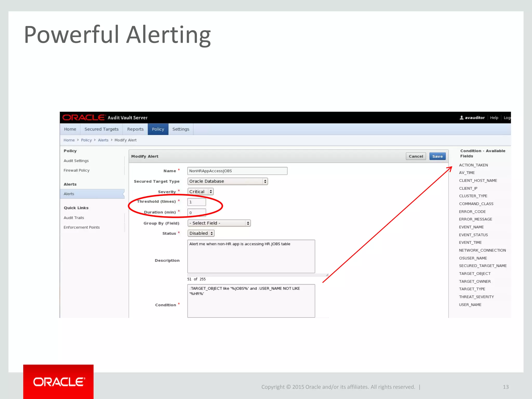The image size is (532, 399).
Task: Click the avauditor username
Action: [x=475, y=118]
